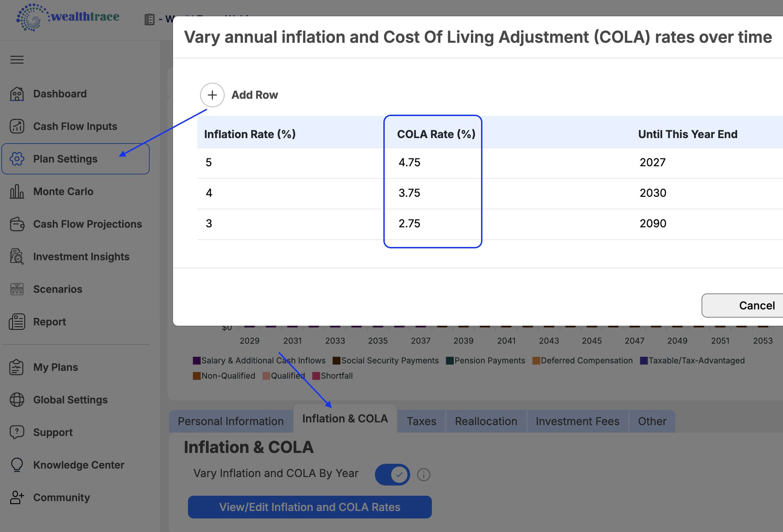783x532 pixels.
Task: Open the Scenarios sidebar icon
Action: point(17,289)
